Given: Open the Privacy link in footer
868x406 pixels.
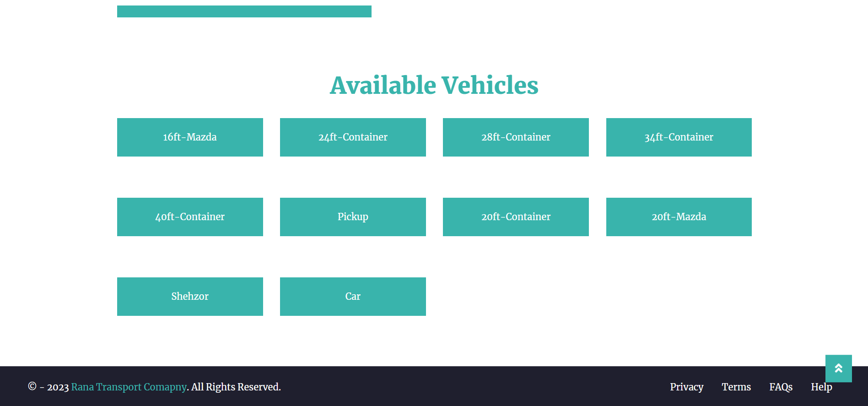Looking at the screenshot, I should coord(686,387).
